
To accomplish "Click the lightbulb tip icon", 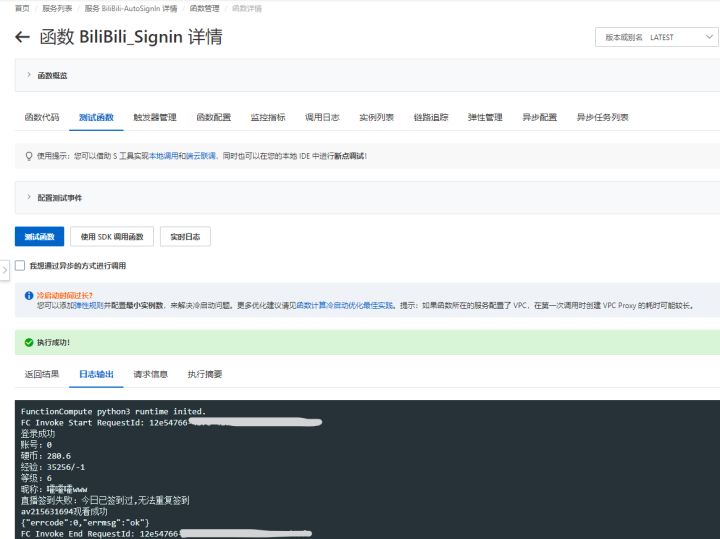I will click(x=29, y=156).
